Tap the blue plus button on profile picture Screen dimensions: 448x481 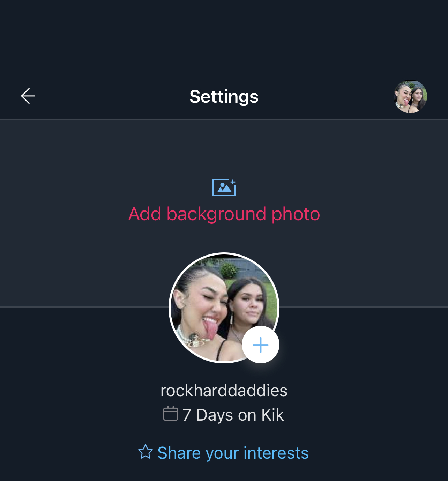click(x=261, y=345)
